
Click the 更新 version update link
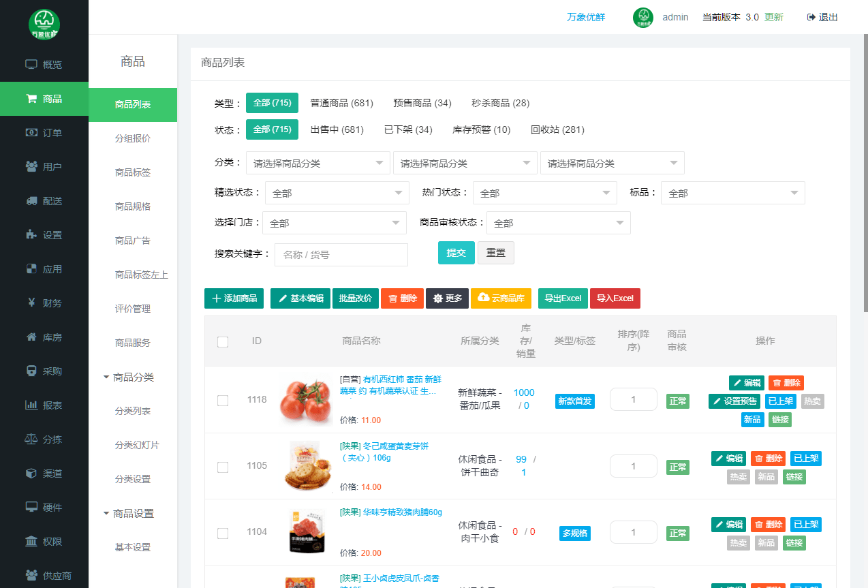tap(774, 18)
